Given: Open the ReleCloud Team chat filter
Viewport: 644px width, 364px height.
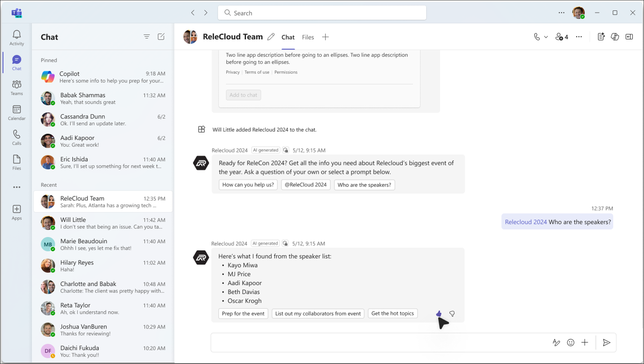Looking at the screenshot, I should click(146, 37).
